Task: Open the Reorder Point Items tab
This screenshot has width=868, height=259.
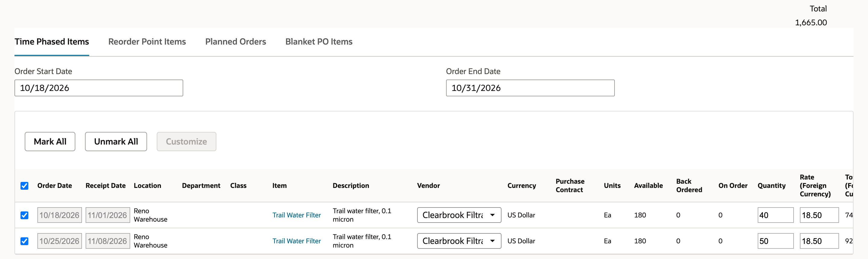Action: [147, 42]
